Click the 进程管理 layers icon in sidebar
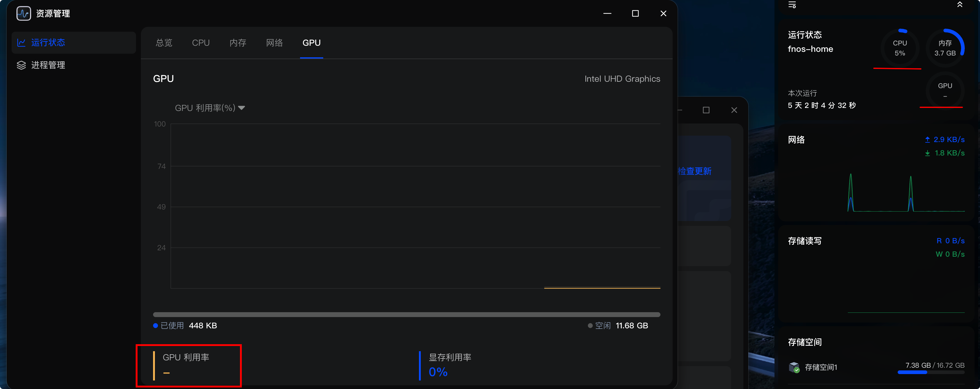The height and width of the screenshot is (389, 980). click(x=21, y=66)
